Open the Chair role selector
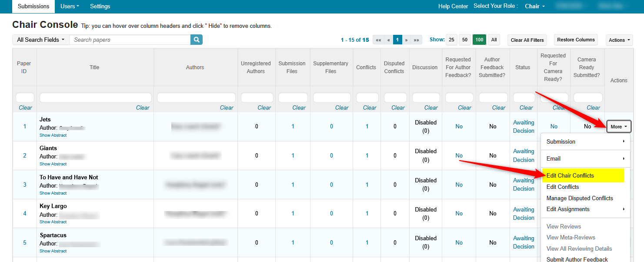The image size is (644, 262). coord(534,6)
